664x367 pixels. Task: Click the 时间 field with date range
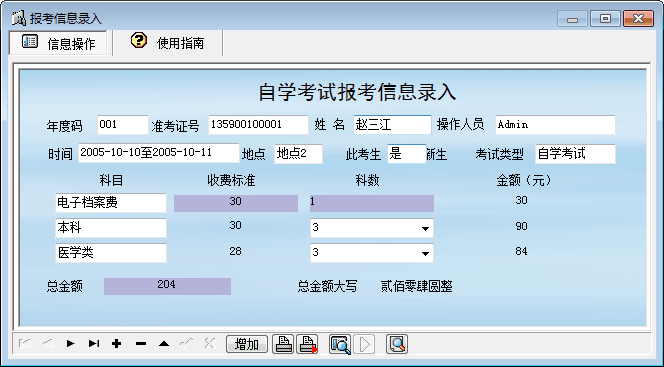coord(159,153)
